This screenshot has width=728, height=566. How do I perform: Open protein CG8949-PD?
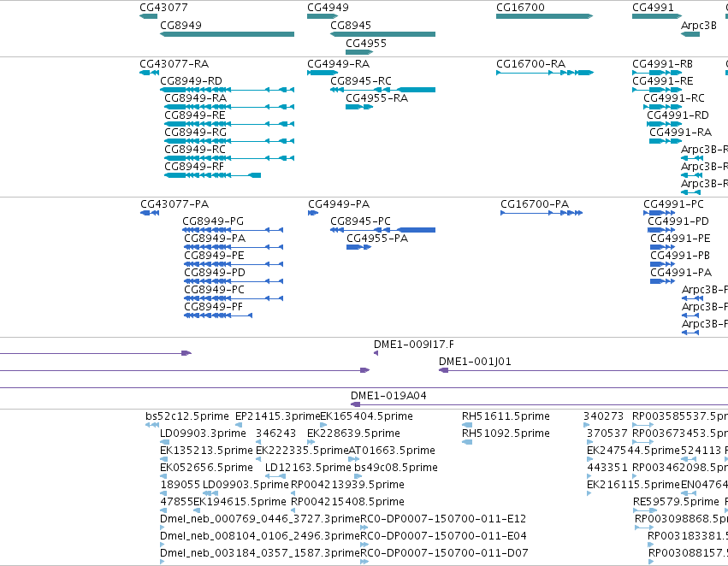(x=215, y=273)
